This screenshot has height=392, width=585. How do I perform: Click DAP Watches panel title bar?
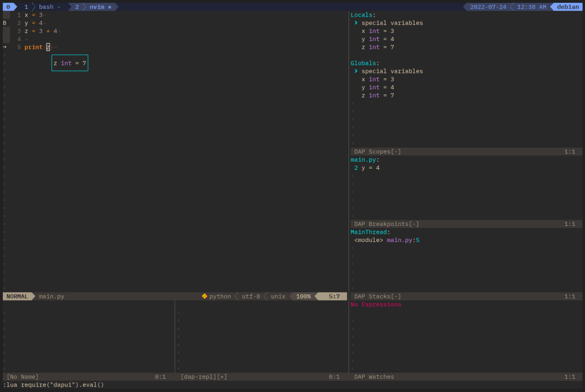[x=467, y=377]
